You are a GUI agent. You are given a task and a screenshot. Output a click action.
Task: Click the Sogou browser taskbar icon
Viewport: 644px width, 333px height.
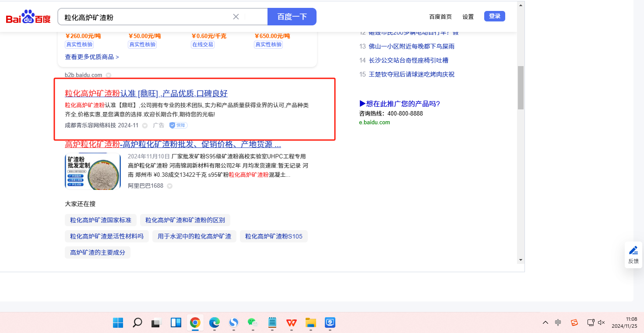click(x=234, y=323)
